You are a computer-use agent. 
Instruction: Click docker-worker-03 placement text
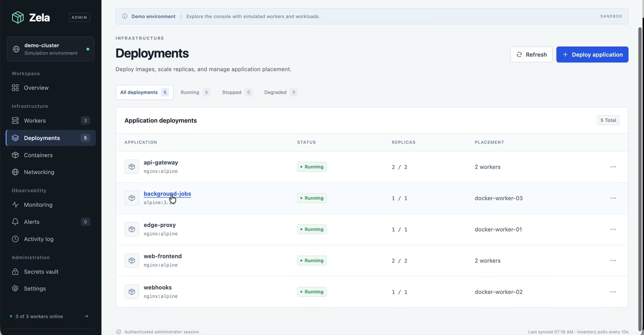pos(499,198)
